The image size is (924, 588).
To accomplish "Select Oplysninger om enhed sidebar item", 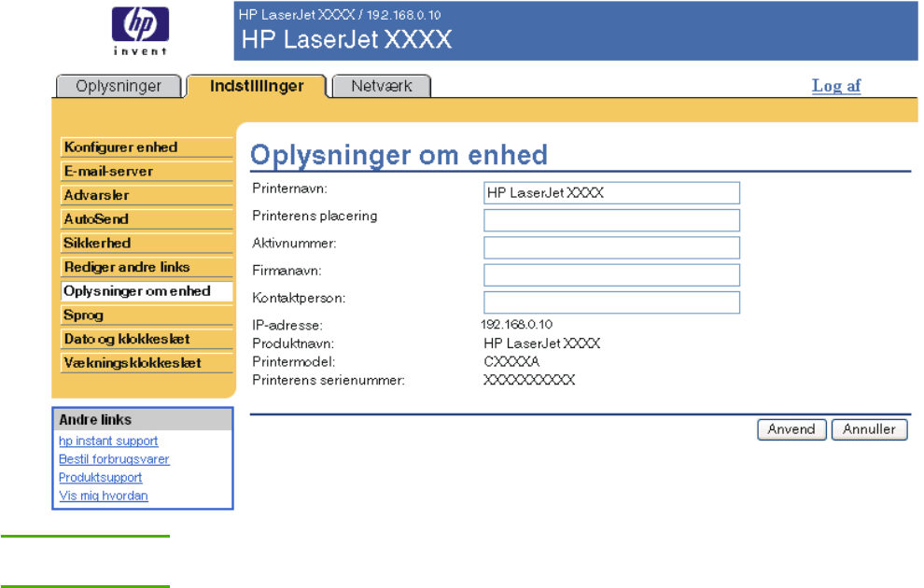I will coord(147,291).
